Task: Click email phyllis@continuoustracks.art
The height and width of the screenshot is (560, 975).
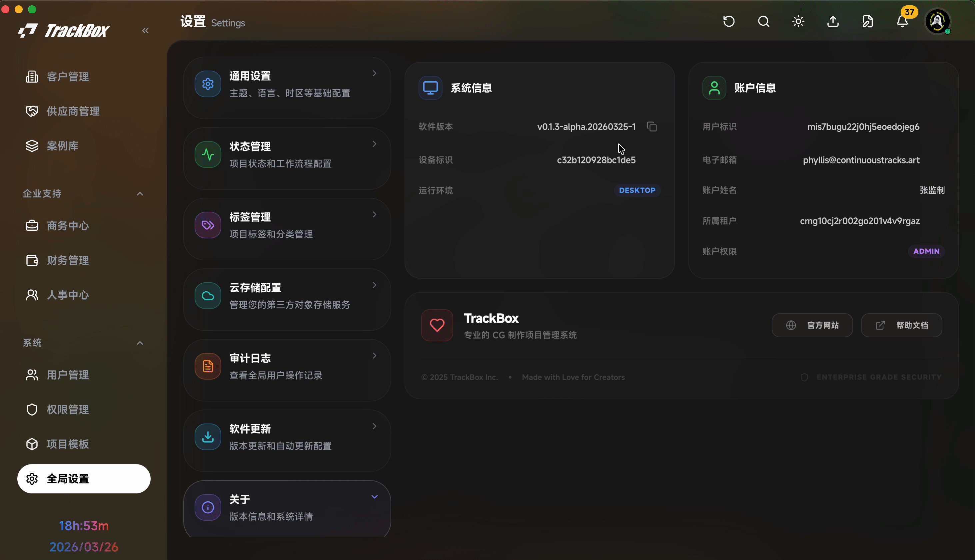Action: pos(861,160)
